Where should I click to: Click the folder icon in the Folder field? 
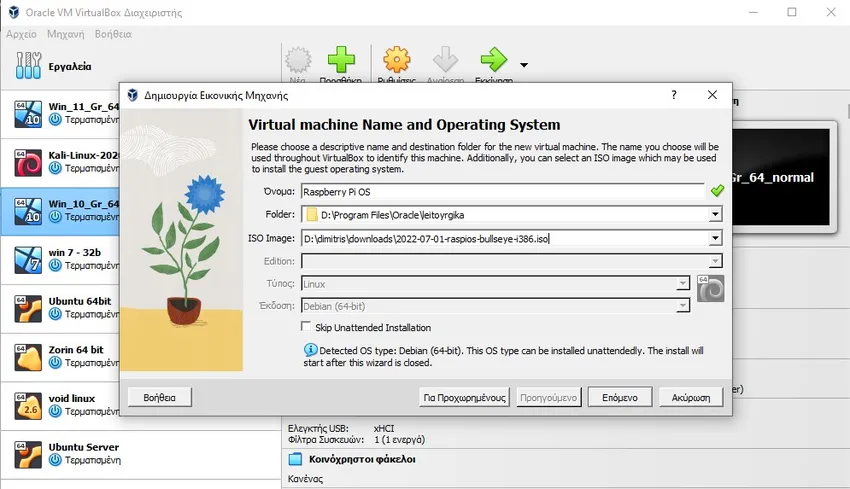click(312, 215)
